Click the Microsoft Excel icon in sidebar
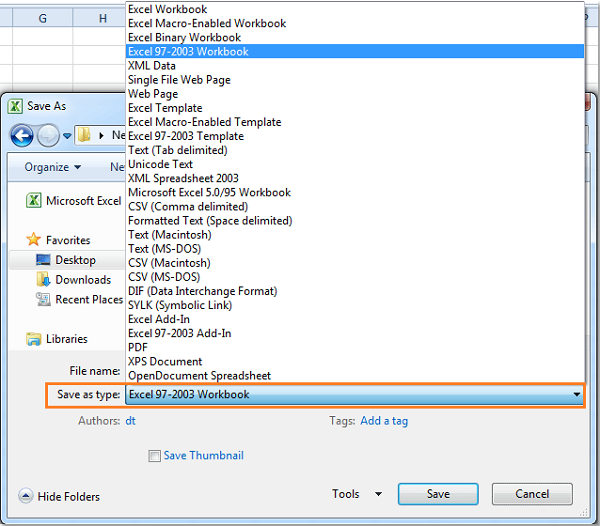Viewport: 600px width, 526px height. tap(32, 201)
